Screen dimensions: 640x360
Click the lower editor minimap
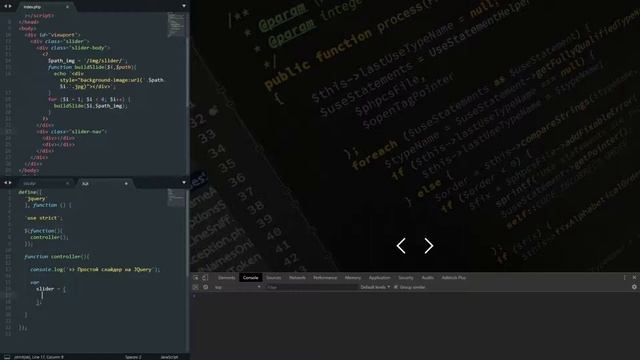pos(176,198)
